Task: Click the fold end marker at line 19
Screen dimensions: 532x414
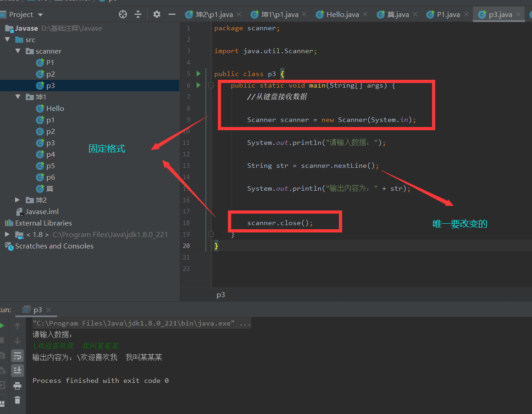Action: pos(211,234)
